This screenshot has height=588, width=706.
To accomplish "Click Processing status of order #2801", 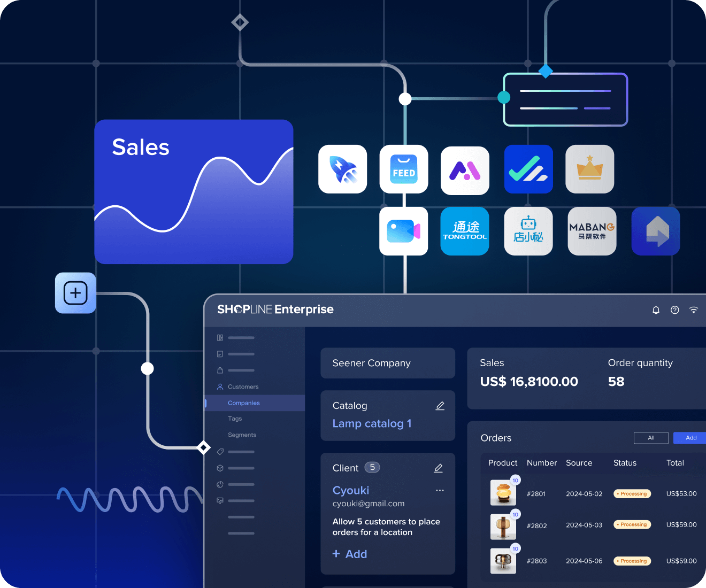I will point(632,494).
